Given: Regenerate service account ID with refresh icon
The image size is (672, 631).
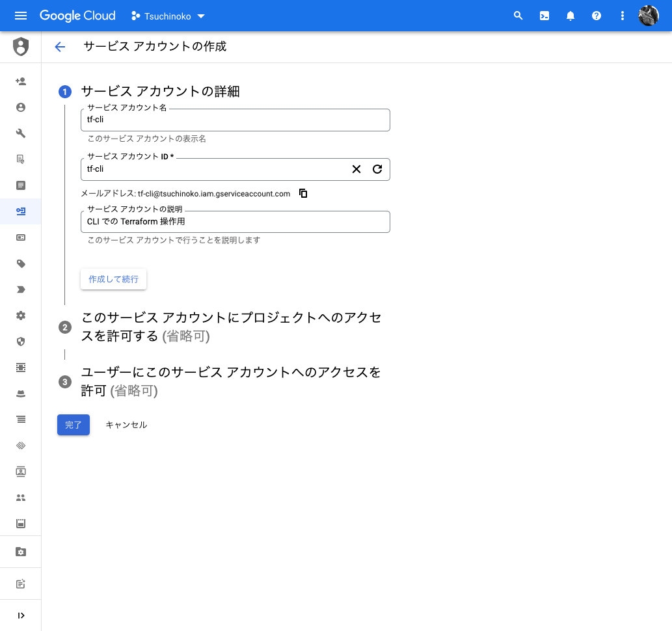Looking at the screenshot, I should pyautogui.click(x=377, y=169).
